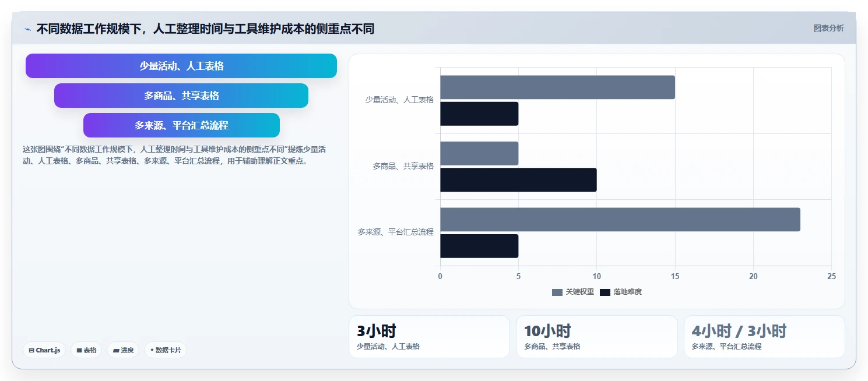Click the dark 落地难度 bar for 多商品、共享表格
Viewport: 868px width, 381px height.
pyautogui.click(x=518, y=180)
